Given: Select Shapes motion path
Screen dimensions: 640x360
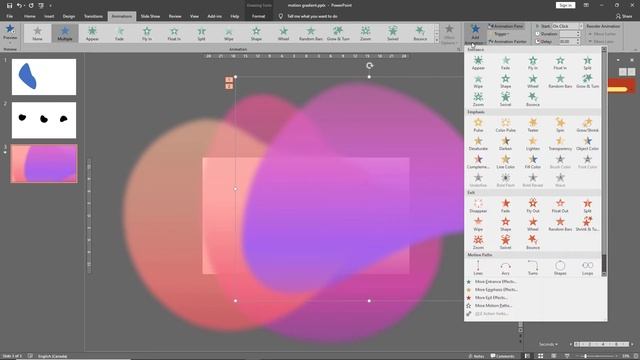Looking at the screenshot, I should click(560, 268).
